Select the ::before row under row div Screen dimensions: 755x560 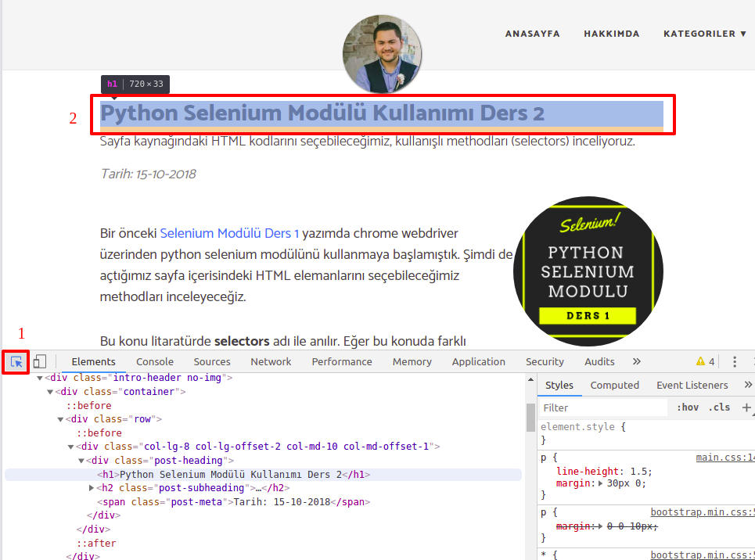click(99, 433)
